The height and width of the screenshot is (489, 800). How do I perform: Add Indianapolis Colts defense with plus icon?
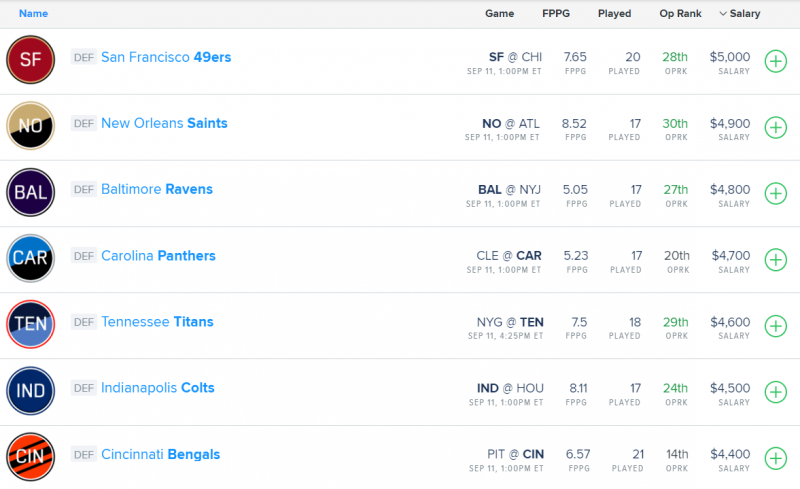(776, 392)
